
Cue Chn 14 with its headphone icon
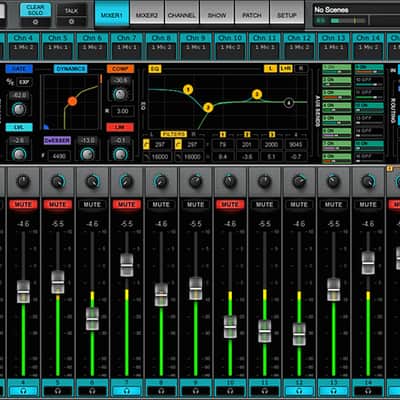368,391
